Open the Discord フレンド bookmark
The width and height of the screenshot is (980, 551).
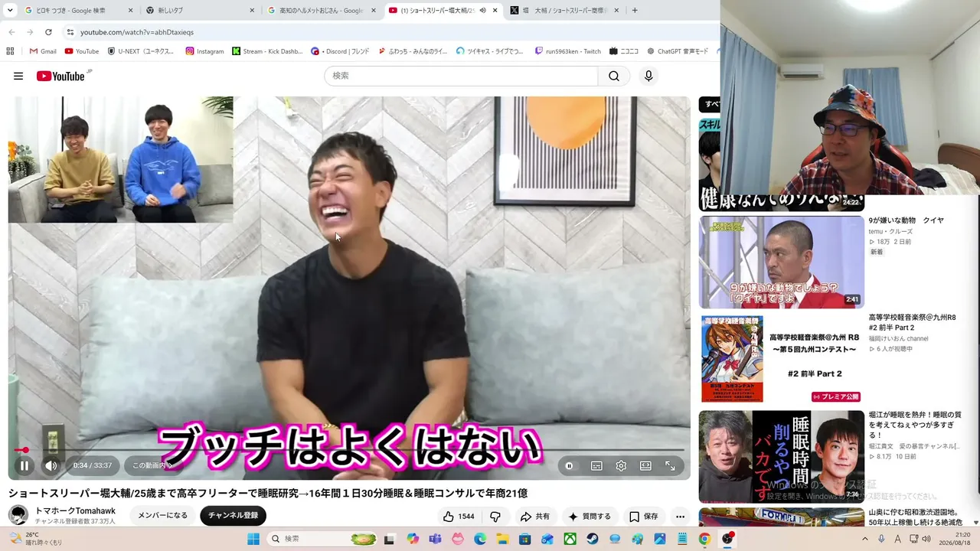click(x=340, y=51)
